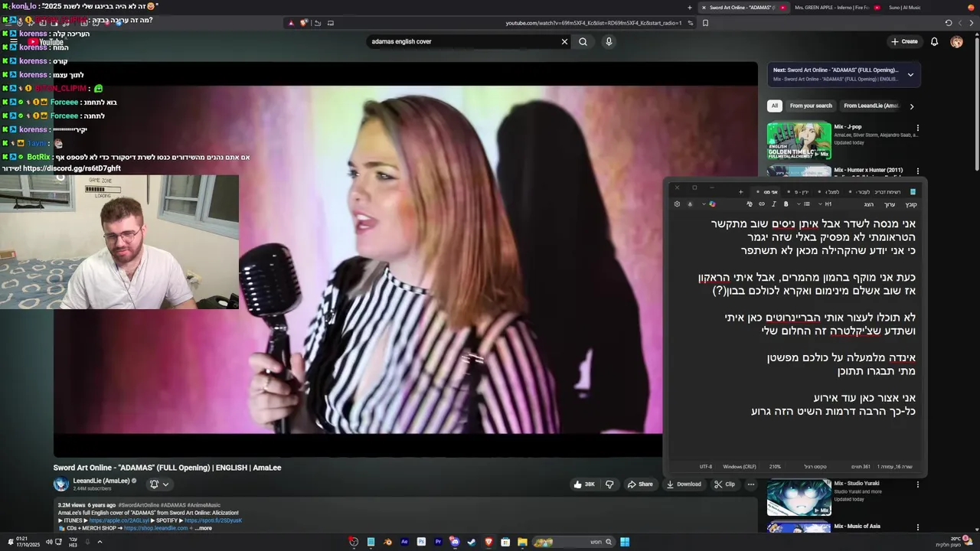Screen dimensions: 980x551
Task: Open Blender from the taskbar
Action: [x=387, y=542]
